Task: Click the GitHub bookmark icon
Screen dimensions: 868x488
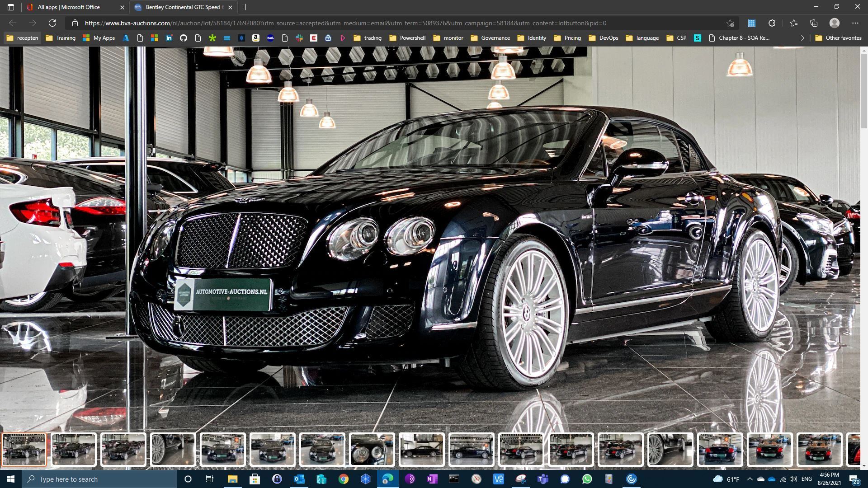Action: coord(183,38)
